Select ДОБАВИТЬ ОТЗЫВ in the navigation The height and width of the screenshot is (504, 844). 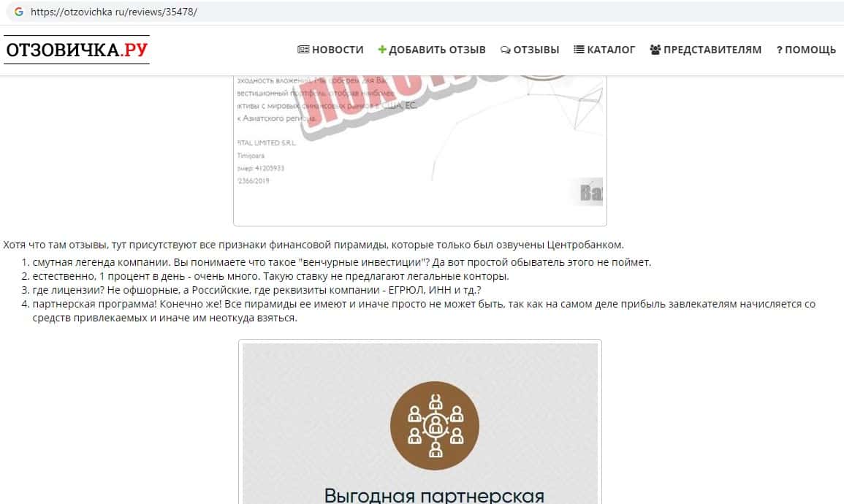click(432, 50)
